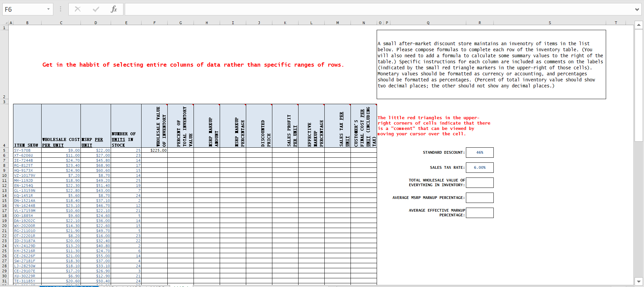This screenshot has width=644, height=287.
Task: Click the WHOLESALE VALUE OF INVENTORY header cell
Action: pos(154,126)
